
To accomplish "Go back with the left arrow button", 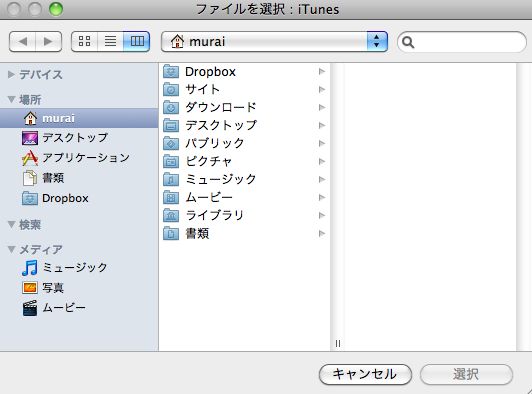I will tap(23, 41).
